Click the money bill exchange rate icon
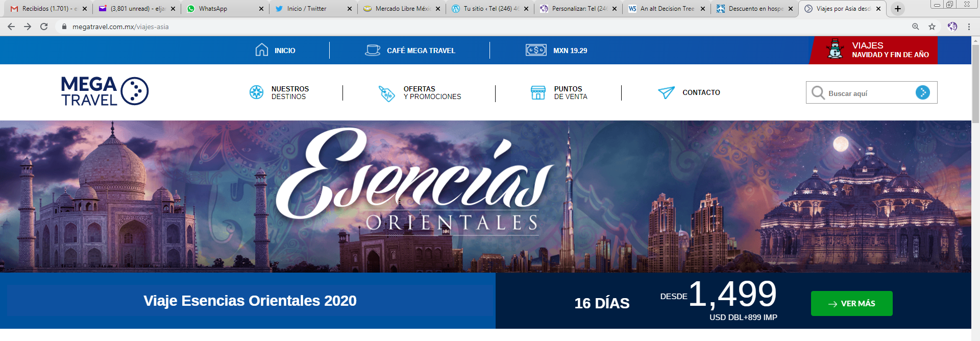This screenshot has height=341, width=980. tap(536, 50)
